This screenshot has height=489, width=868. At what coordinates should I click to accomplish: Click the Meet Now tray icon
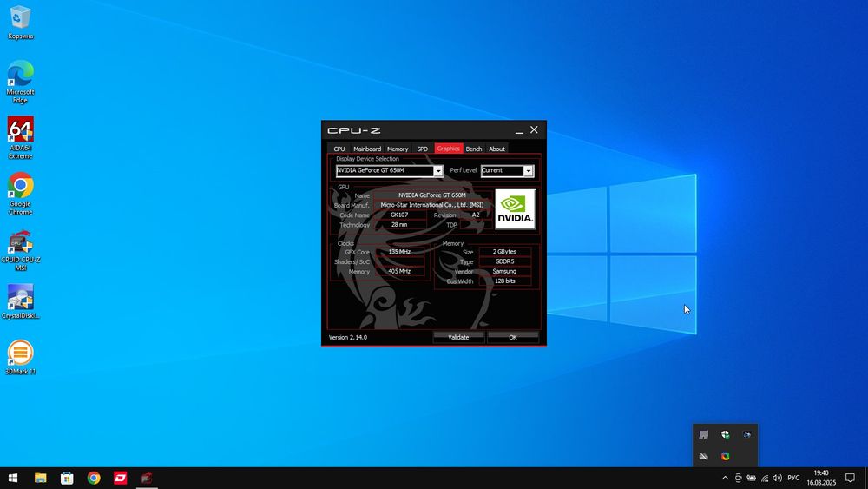tap(739, 478)
